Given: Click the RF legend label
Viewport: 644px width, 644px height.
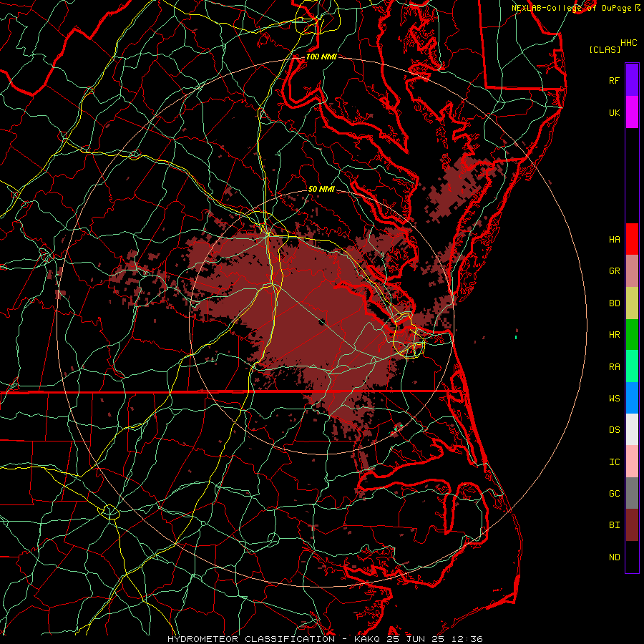Looking at the screenshot, I should point(614,80).
